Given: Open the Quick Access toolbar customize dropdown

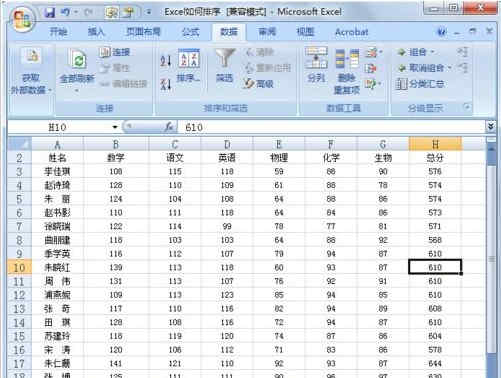Looking at the screenshot, I should [x=149, y=13].
